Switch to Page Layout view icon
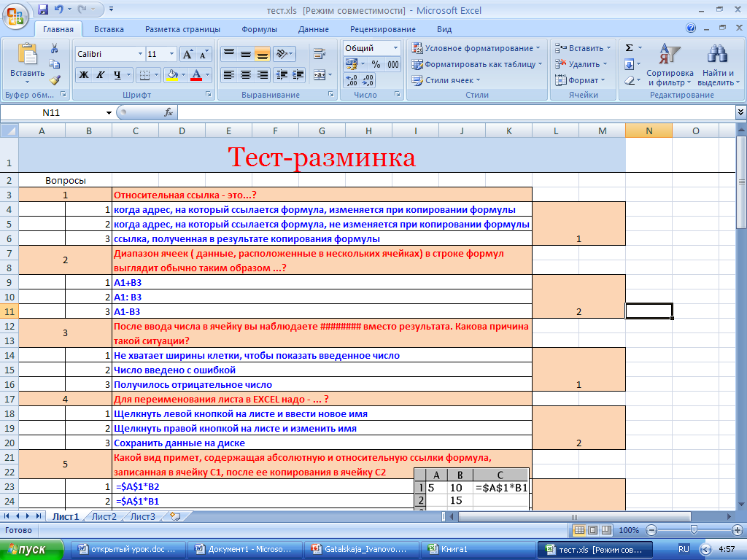This screenshot has width=747, height=560. (x=593, y=530)
